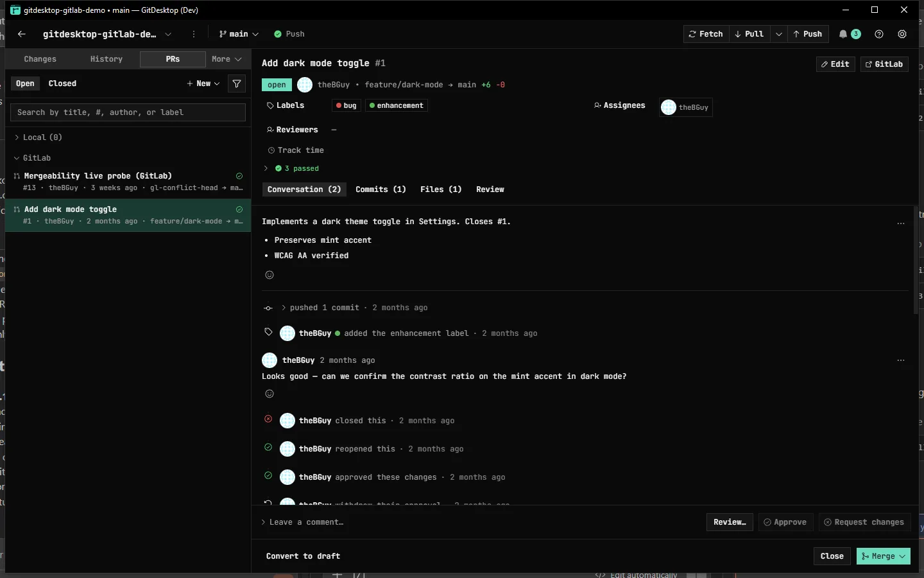Click the enhancement label chip
Image resolution: width=924 pixels, height=578 pixels.
tap(397, 105)
